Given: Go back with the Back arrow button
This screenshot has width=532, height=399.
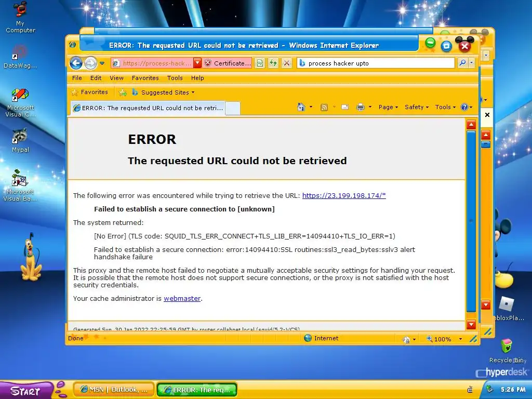Looking at the screenshot, I should tap(76, 63).
